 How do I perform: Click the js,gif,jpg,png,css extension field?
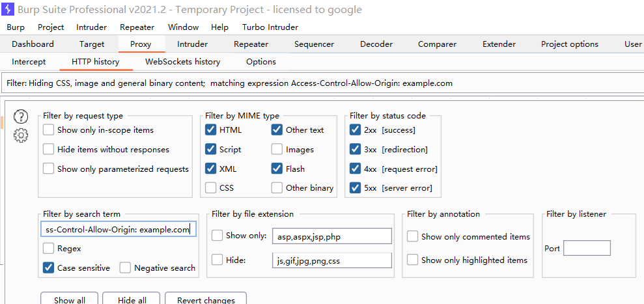pos(332,260)
